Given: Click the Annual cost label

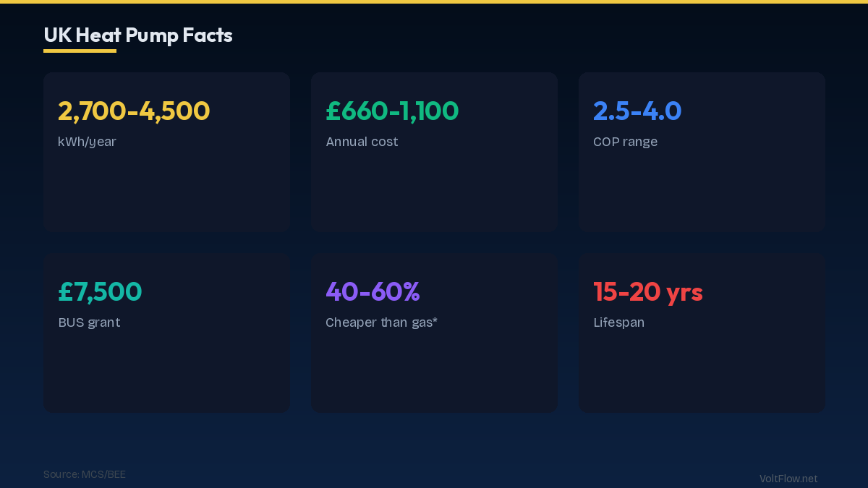Looking at the screenshot, I should click(362, 142).
